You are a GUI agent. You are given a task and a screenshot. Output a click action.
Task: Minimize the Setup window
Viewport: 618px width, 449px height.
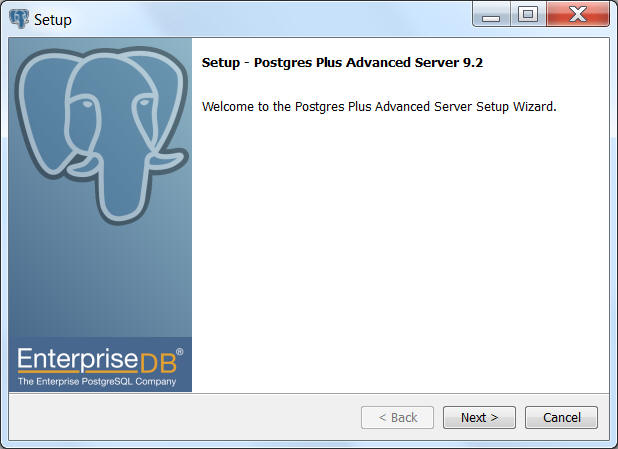pyautogui.click(x=491, y=15)
